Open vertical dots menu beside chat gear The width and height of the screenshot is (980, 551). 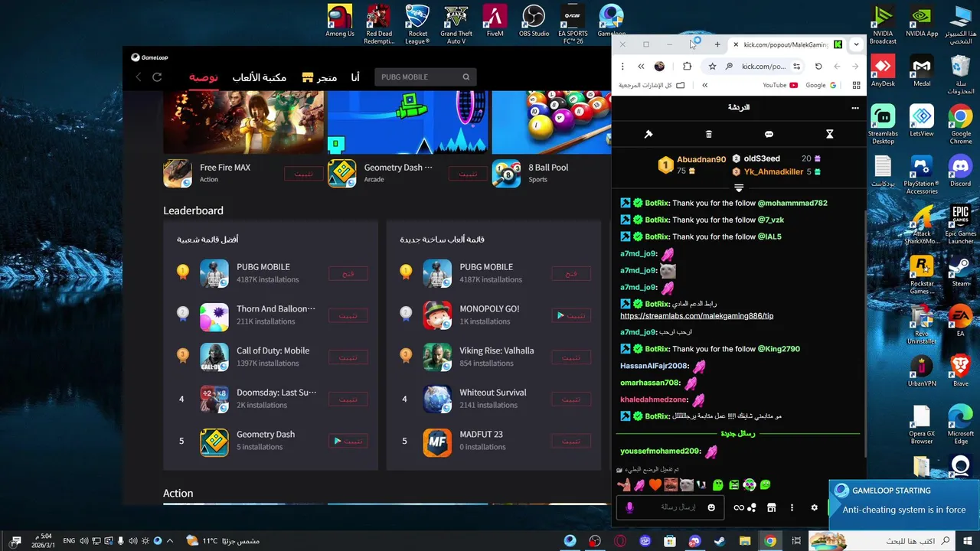coord(792,507)
